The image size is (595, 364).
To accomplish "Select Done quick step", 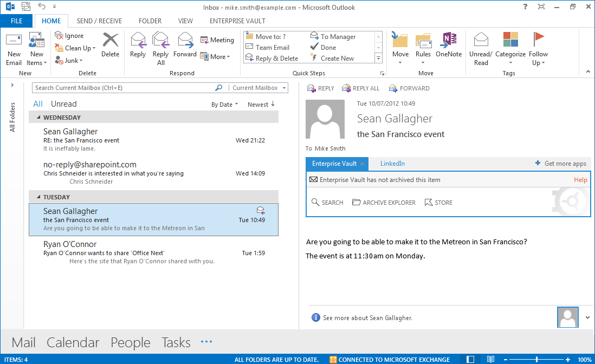I will pos(324,48).
